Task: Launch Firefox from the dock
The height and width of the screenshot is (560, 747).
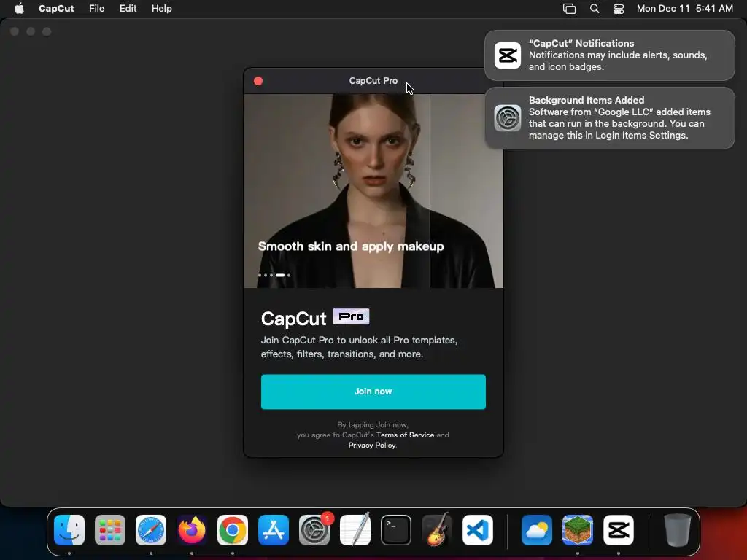Action: [192, 529]
